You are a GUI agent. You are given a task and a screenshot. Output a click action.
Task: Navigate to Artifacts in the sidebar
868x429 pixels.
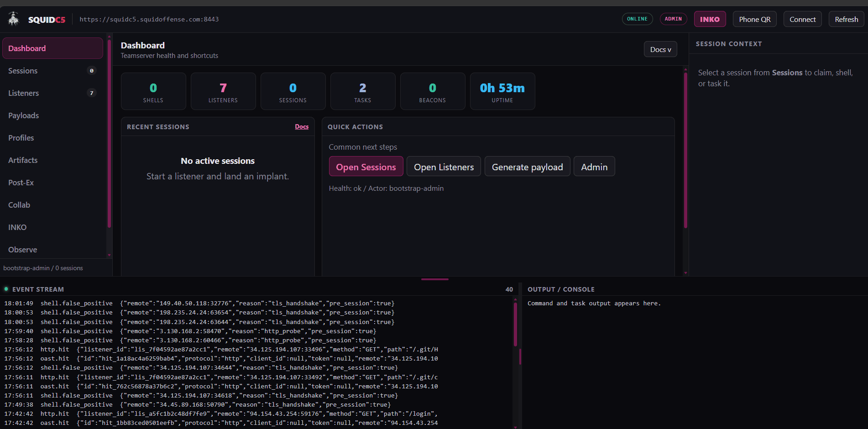tap(52, 160)
